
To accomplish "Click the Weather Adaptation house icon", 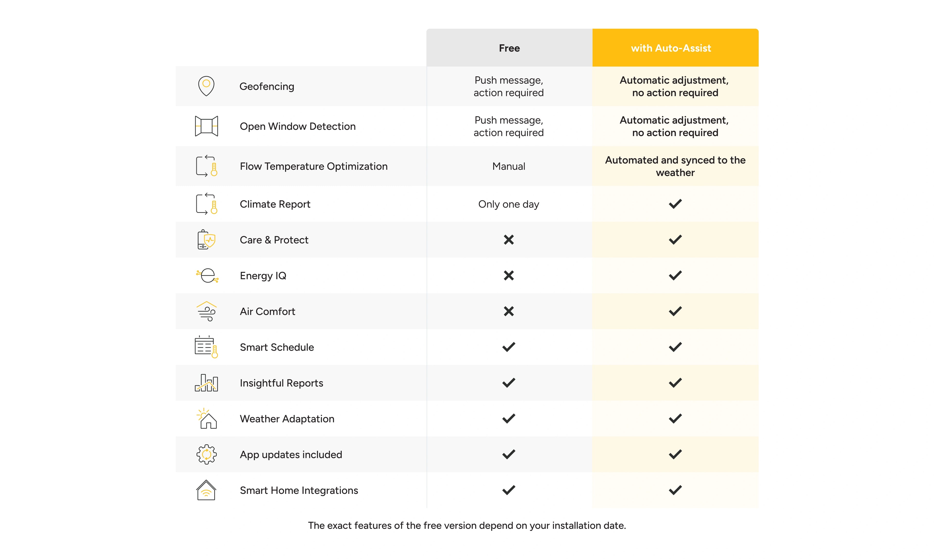I will (207, 419).
